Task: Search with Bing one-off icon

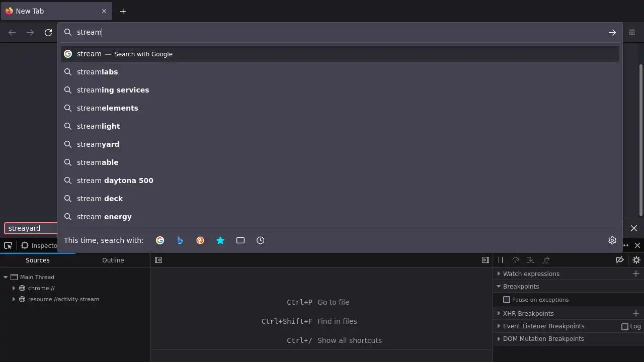Action: pyautogui.click(x=180, y=240)
